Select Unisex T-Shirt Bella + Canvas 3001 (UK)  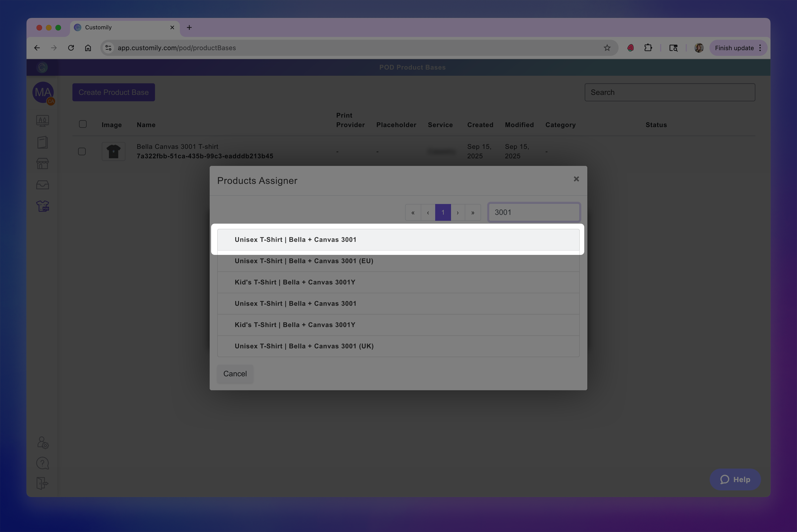tap(304, 346)
